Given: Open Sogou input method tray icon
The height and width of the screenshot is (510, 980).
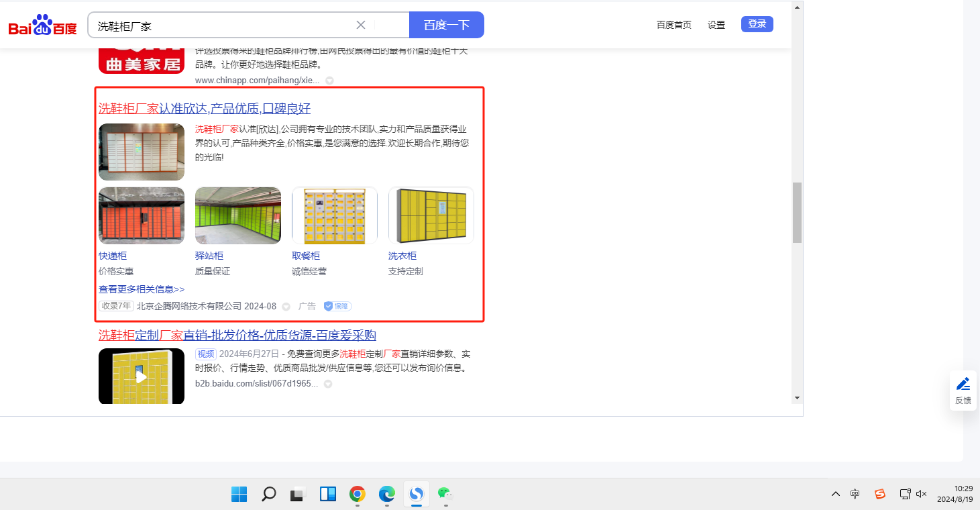Looking at the screenshot, I should [x=880, y=494].
